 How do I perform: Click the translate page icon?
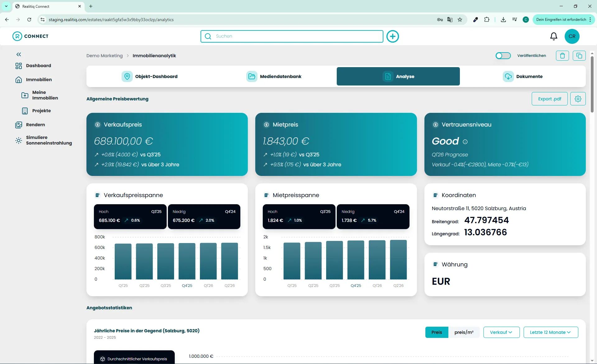pyautogui.click(x=450, y=20)
